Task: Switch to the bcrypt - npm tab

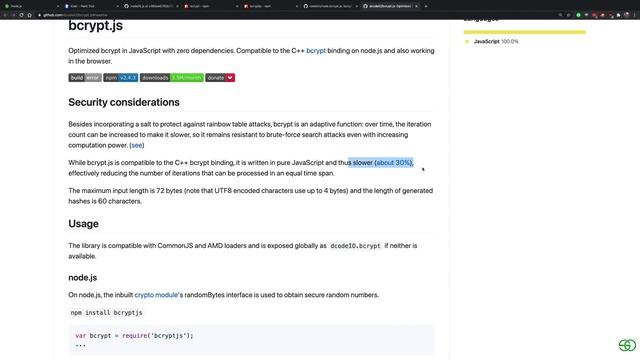Action: pos(210,6)
